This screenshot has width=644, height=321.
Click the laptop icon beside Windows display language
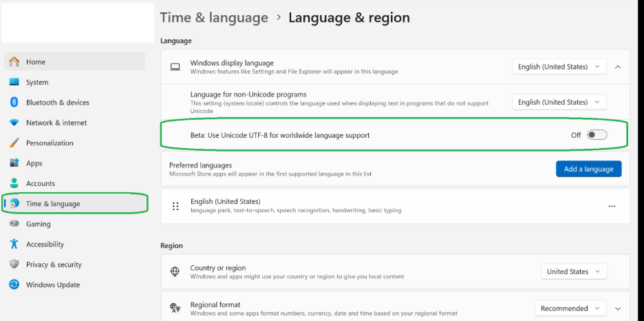[x=175, y=67]
